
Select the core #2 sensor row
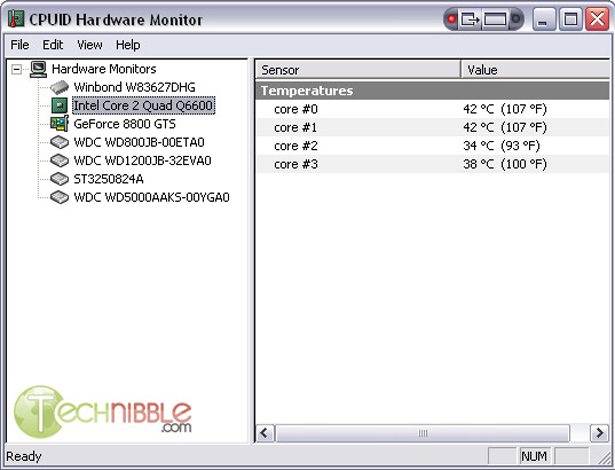[x=433, y=146]
